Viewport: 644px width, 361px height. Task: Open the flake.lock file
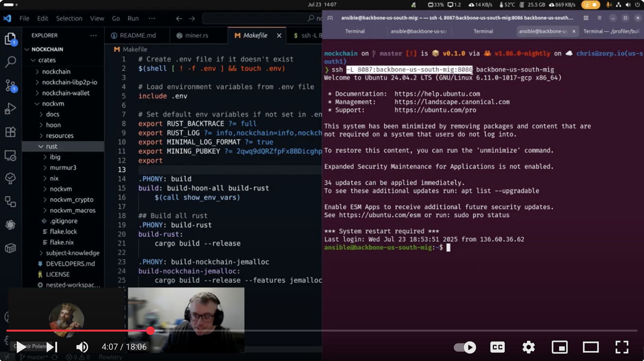(63, 232)
